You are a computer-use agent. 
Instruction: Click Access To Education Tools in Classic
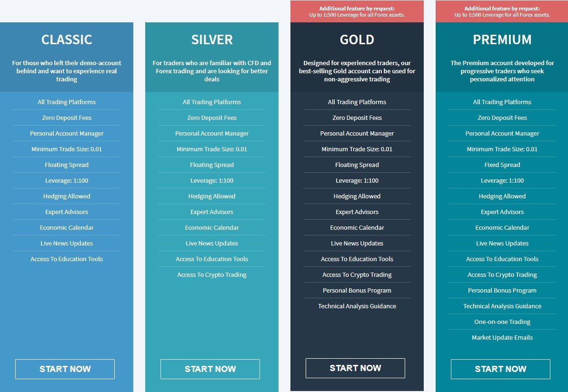pyautogui.click(x=67, y=259)
